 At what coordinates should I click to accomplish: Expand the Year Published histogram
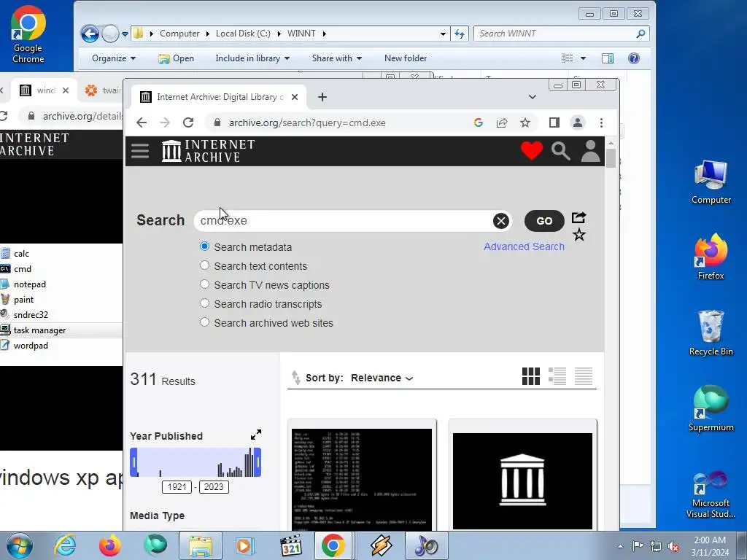(x=256, y=435)
